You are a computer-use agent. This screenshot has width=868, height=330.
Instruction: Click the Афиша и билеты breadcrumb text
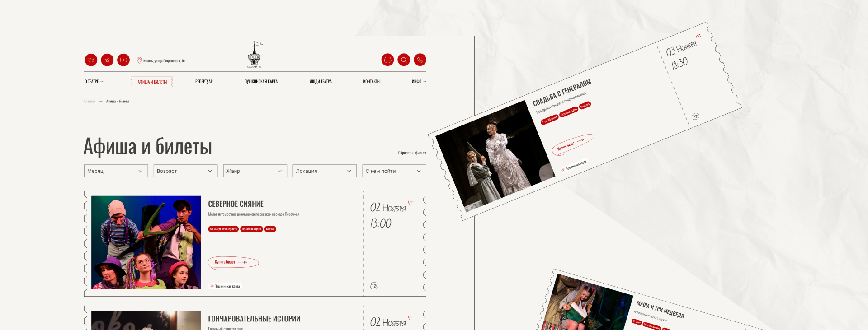tap(118, 102)
